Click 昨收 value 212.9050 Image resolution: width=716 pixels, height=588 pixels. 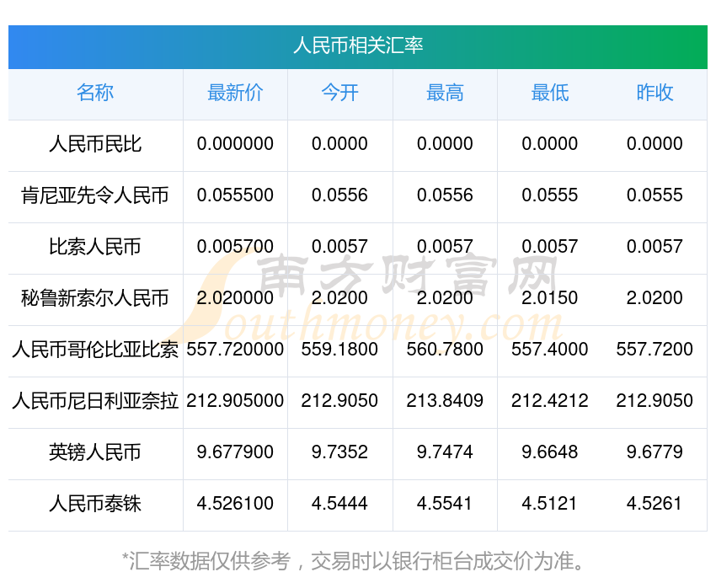(655, 401)
